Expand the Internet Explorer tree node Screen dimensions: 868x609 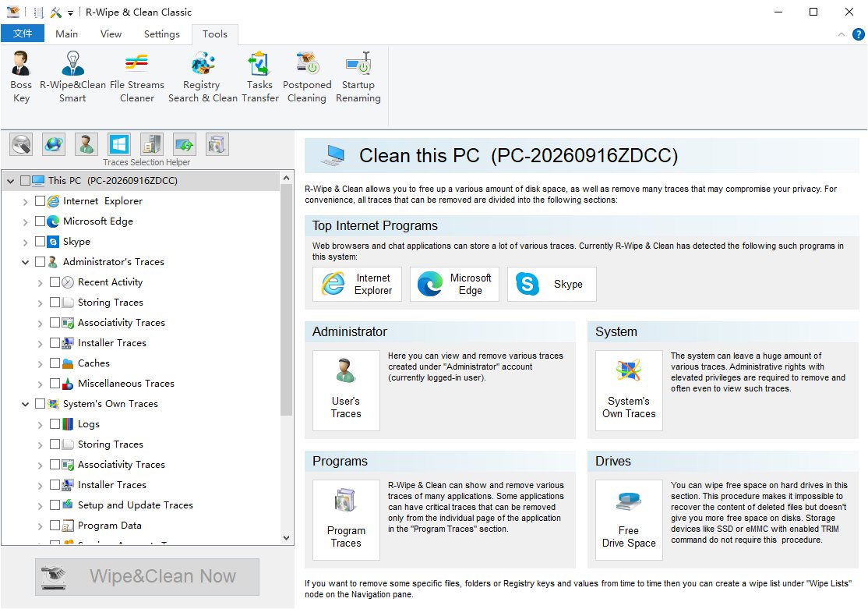[25, 202]
